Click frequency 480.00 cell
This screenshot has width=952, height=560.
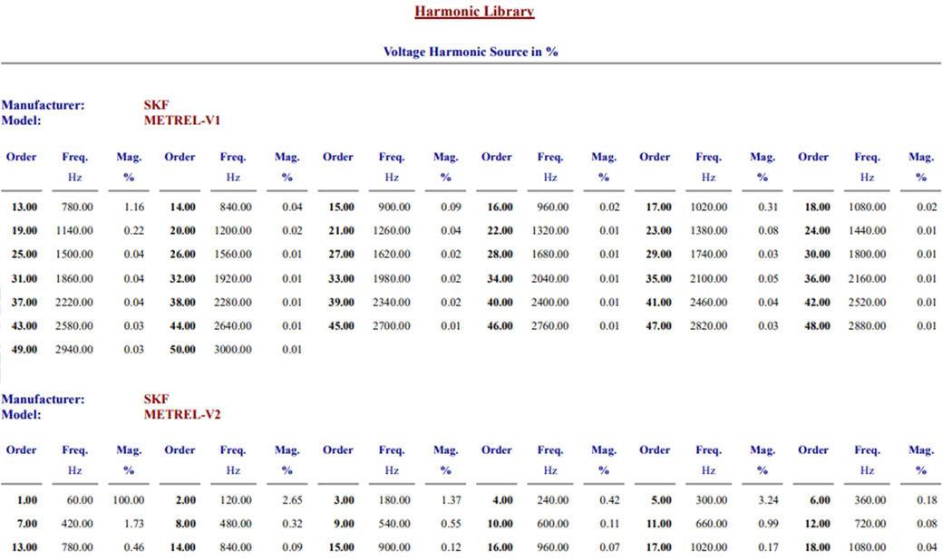[236, 524]
